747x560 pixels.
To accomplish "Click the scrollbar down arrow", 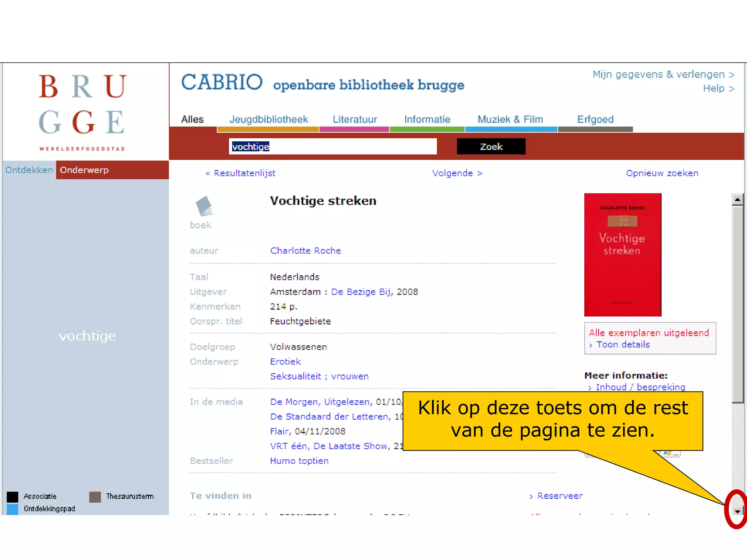I will coord(737,511).
